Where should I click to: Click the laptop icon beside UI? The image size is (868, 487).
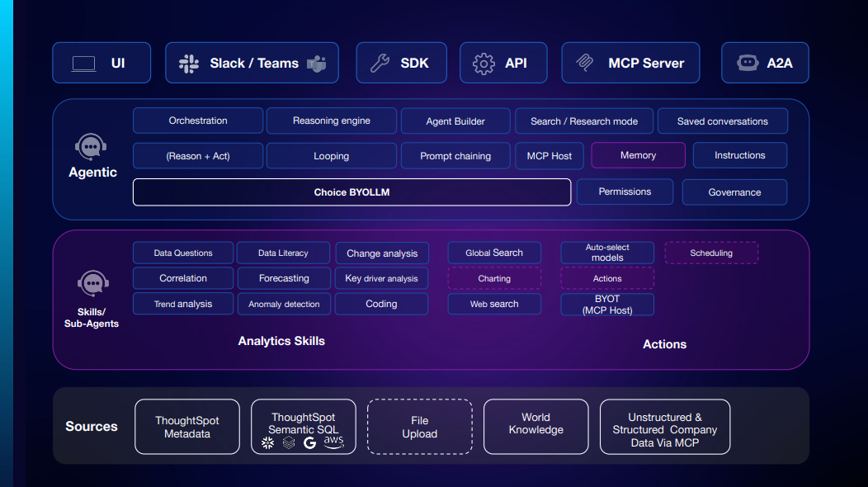click(84, 64)
